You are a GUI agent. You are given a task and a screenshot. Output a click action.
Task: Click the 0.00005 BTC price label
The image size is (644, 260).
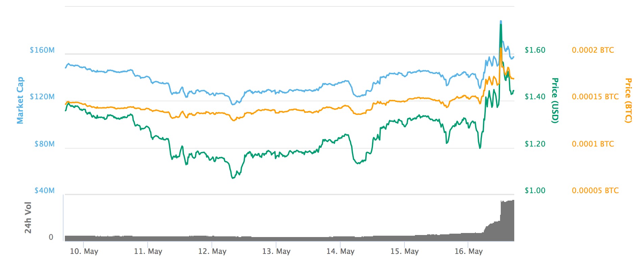595,190
